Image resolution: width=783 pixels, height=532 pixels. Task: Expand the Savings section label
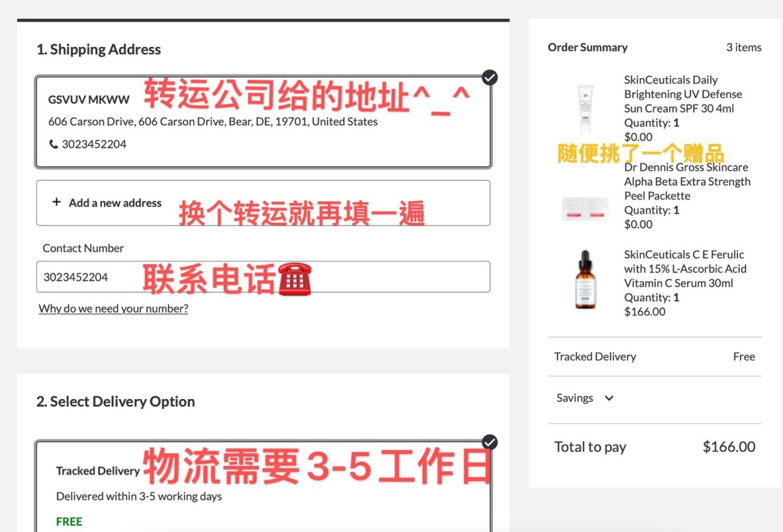[x=574, y=398]
